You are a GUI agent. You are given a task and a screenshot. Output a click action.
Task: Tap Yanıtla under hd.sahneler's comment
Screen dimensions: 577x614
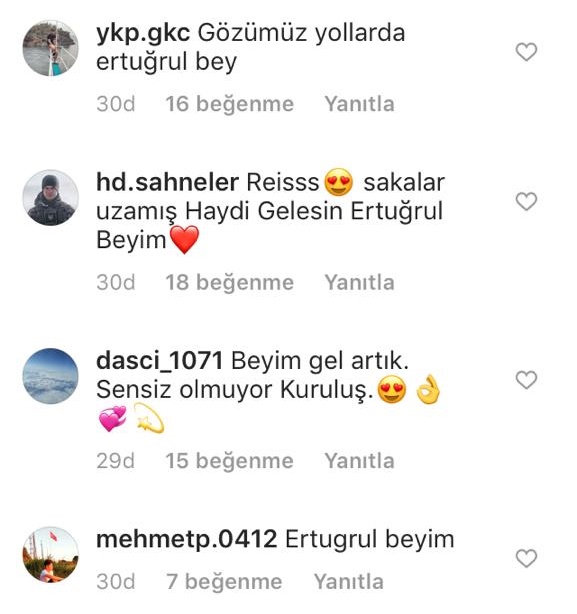(x=359, y=282)
